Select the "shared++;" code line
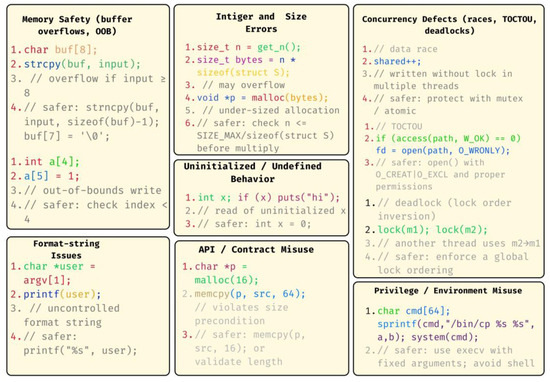The width and height of the screenshot is (550, 382). pyautogui.click(x=397, y=61)
